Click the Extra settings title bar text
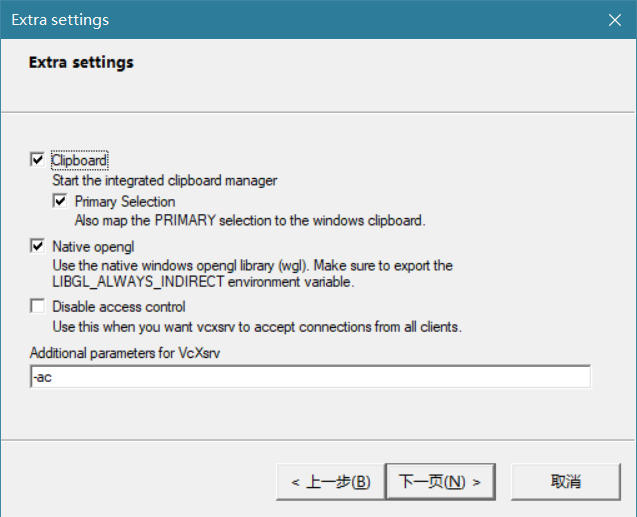 tap(60, 20)
